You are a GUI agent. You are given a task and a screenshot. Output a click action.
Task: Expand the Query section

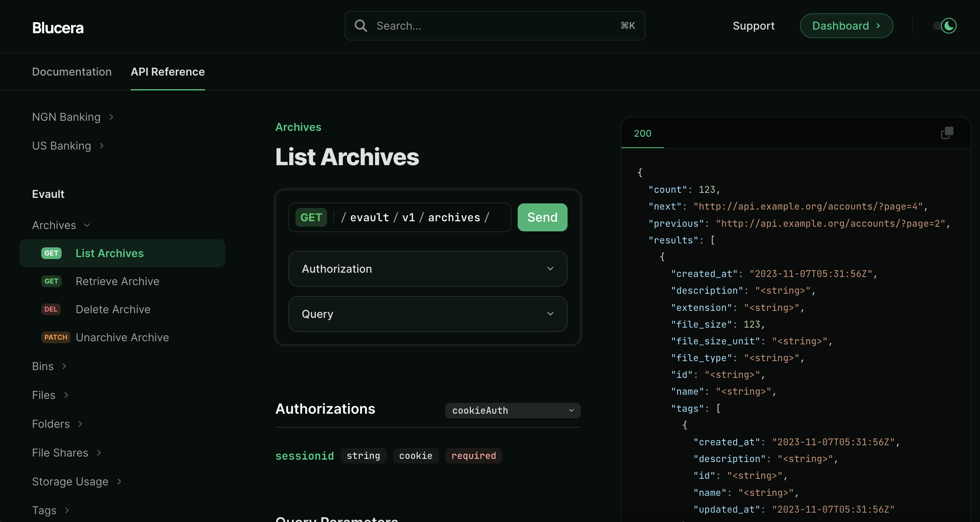[428, 314]
